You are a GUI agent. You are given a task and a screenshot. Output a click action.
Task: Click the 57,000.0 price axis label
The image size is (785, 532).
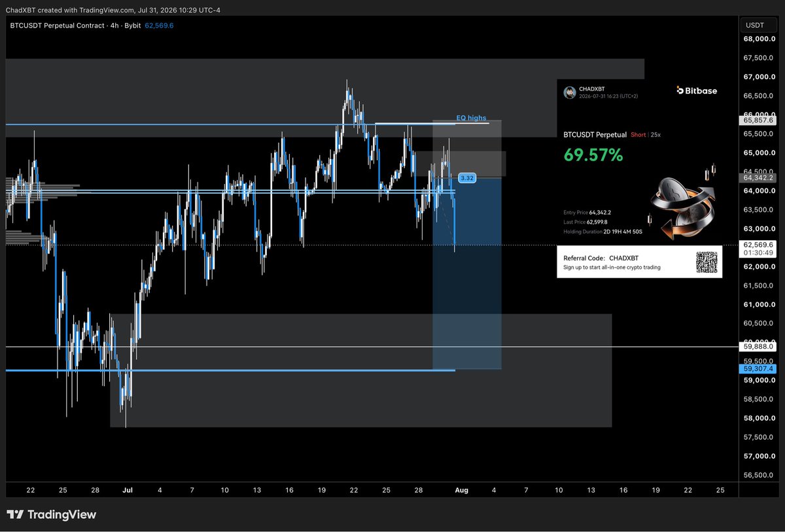[759, 457]
